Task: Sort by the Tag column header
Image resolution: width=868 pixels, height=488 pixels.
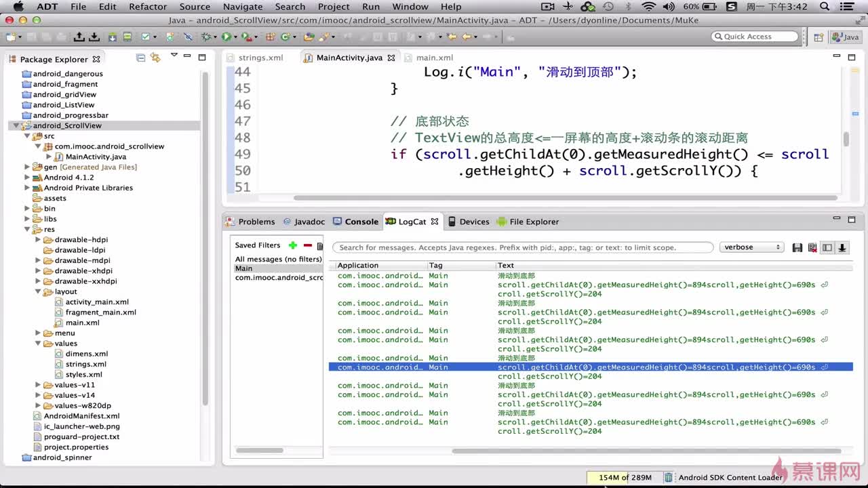Action: pyautogui.click(x=461, y=266)
